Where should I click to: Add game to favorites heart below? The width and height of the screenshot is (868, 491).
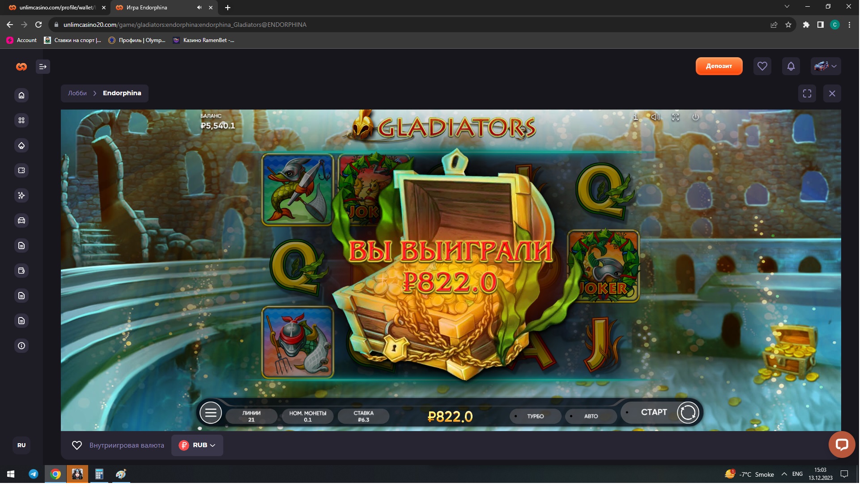(x=77, y=445)
